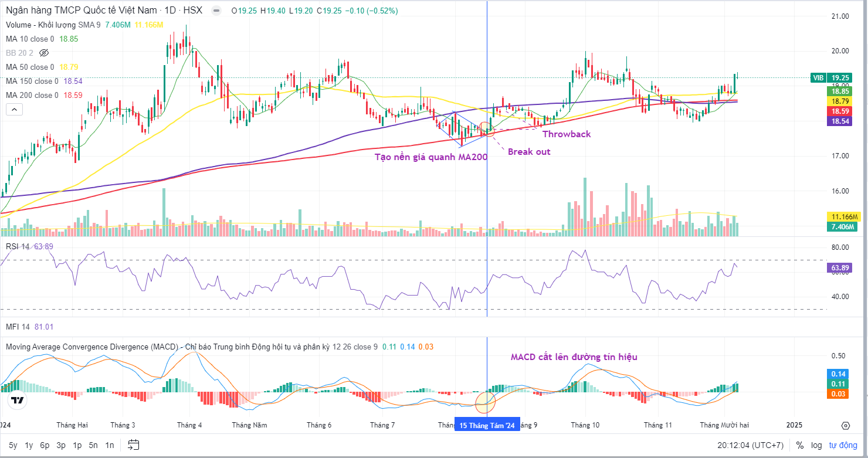Viewport: 868px width, 458px height.
Task: Open the go-to-date calendar icon
Action: click(133, 445)
